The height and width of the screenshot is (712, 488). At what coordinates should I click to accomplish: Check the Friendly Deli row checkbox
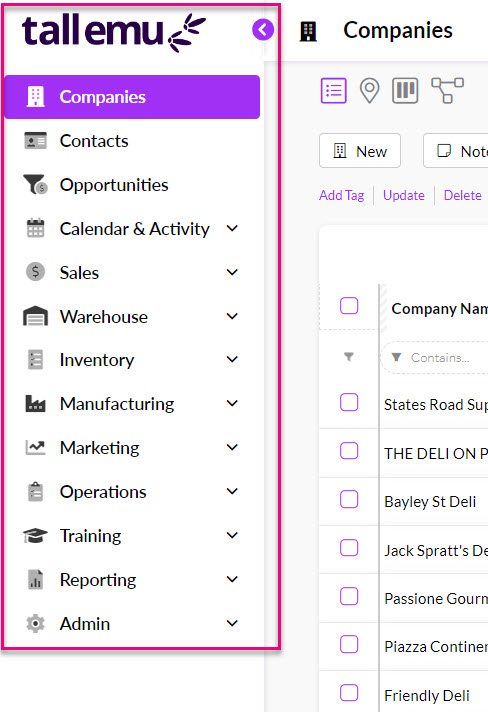click(x=349, y=693)
